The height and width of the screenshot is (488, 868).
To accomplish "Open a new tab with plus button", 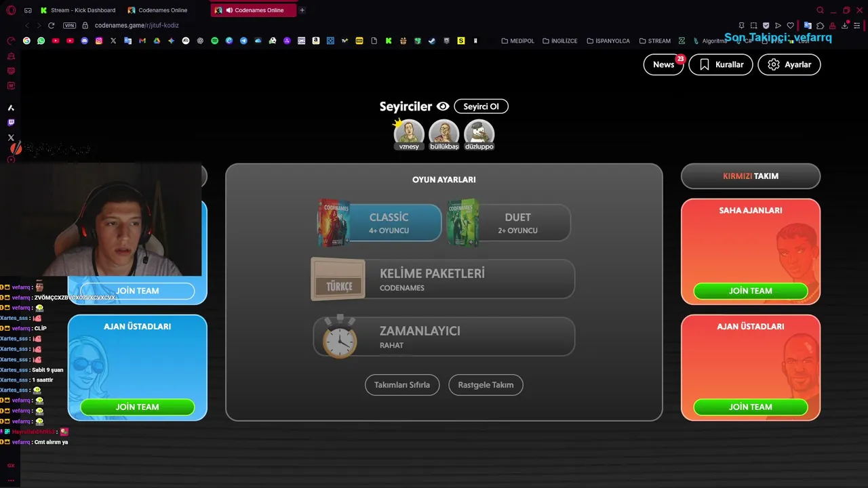I will (x=302, y=10).
